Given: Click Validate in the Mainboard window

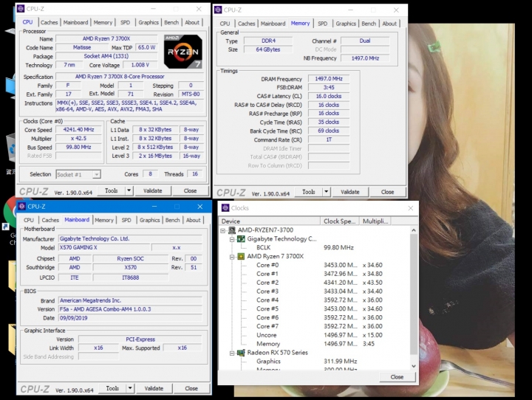Looking at the screenshot, I should (154, 388).
